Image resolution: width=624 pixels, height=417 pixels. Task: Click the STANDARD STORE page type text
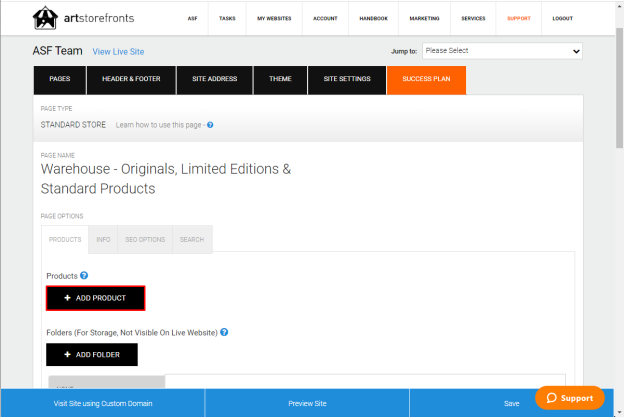point(73,125)
